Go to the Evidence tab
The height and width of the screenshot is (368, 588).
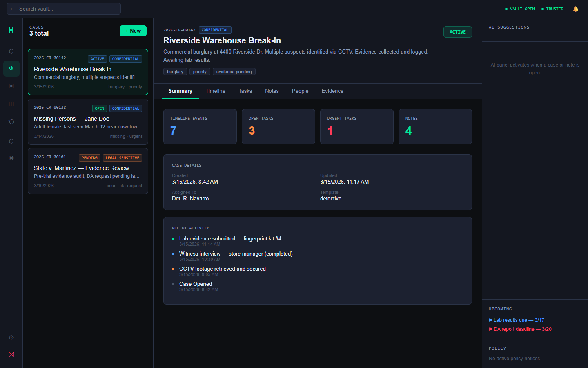332,91
